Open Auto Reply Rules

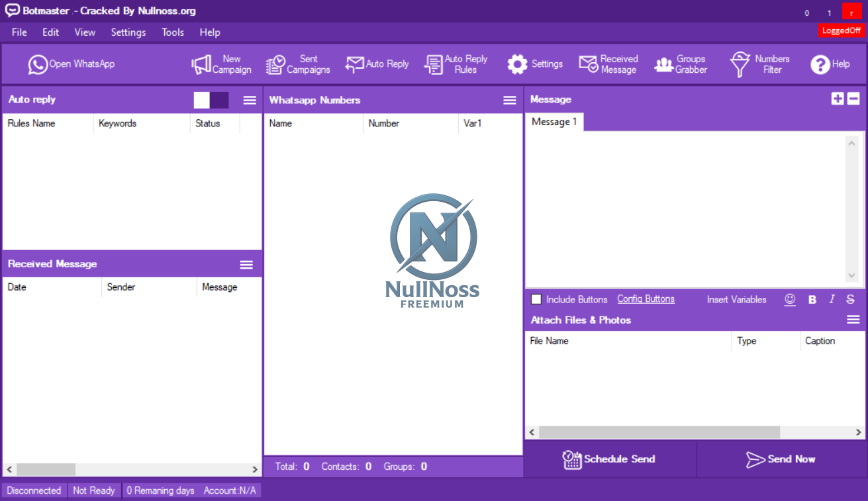tap(456, 64)
